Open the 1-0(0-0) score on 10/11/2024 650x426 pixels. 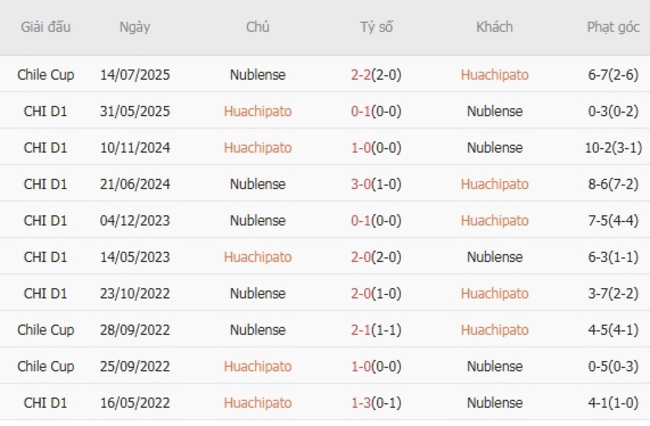point(376,148)
